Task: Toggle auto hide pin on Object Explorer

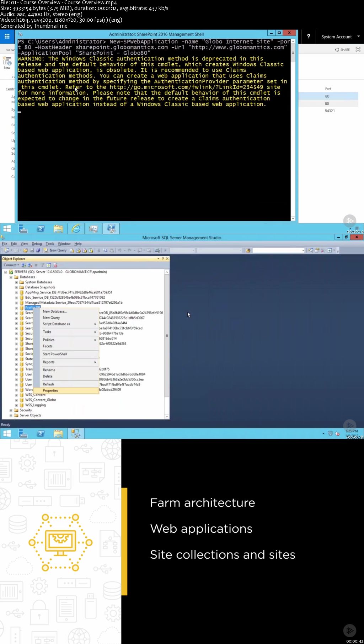Action: [x=163, y=259]
